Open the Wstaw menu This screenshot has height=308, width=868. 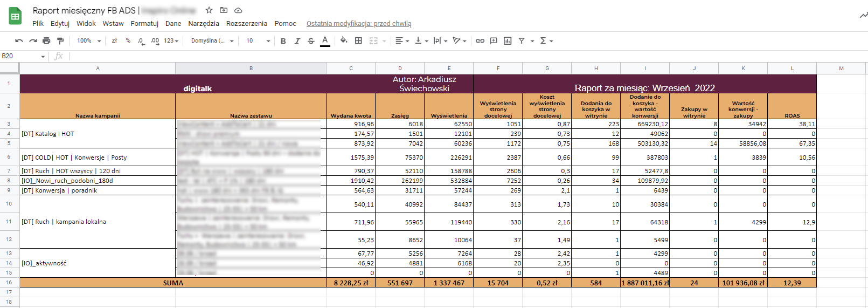tap(113, 24)
